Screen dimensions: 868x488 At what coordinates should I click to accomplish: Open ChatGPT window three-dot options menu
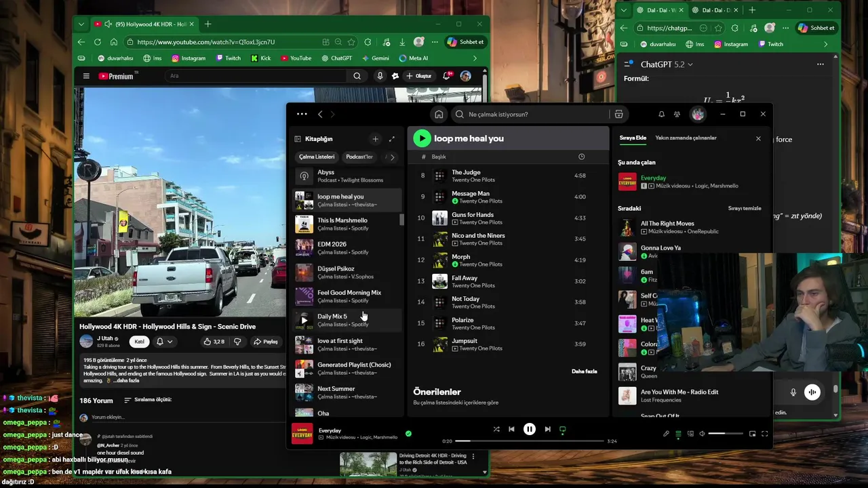tap(820, 64)
